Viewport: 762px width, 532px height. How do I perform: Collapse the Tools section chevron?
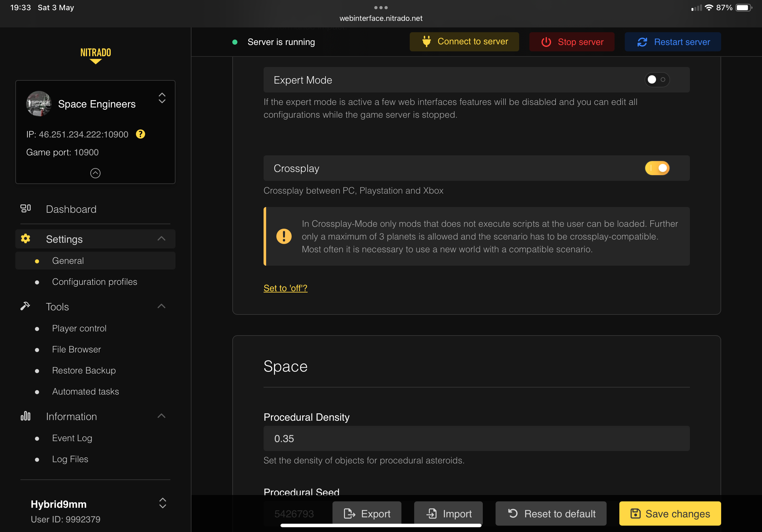pyautogui.click(x=161, y=306)
